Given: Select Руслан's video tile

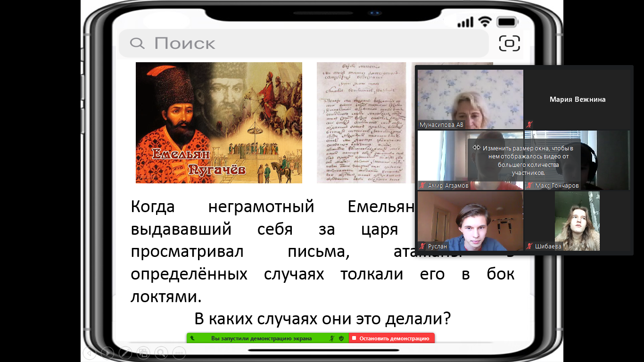Looking at the screenshot, I should 471,221.
